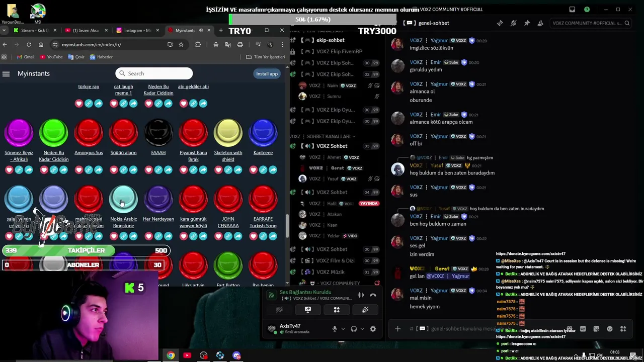Open the Myinstants hamburger menu

point(6,74)
